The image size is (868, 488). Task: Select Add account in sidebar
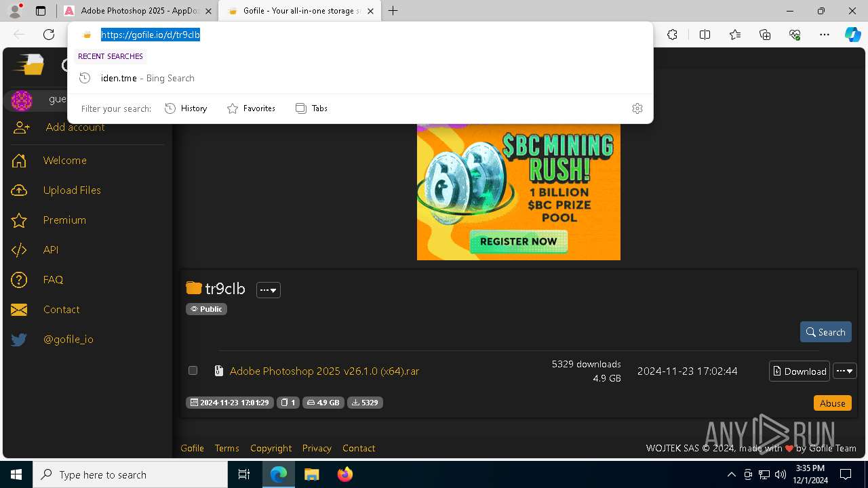click(75, 127)
